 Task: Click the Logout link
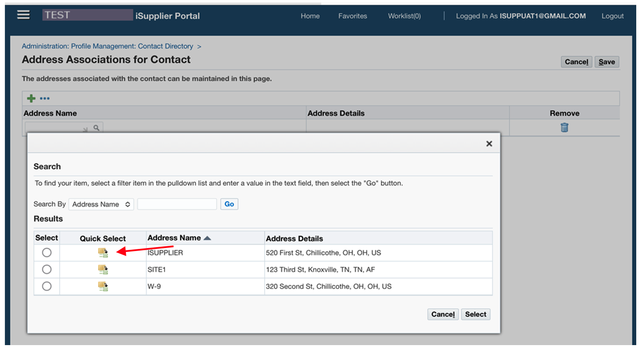pos(613,16)
